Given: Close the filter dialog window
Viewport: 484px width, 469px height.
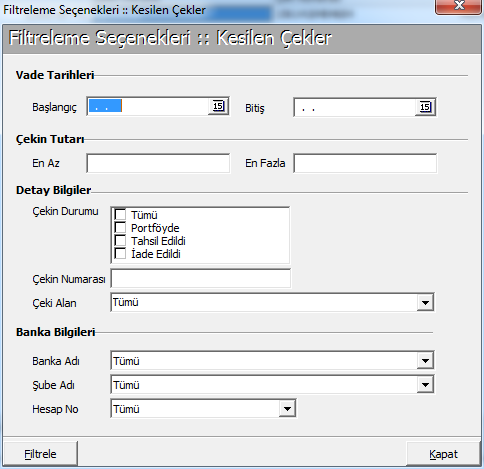Looking at the screenshot, I should pyautogui.click(x=459, y=6).
